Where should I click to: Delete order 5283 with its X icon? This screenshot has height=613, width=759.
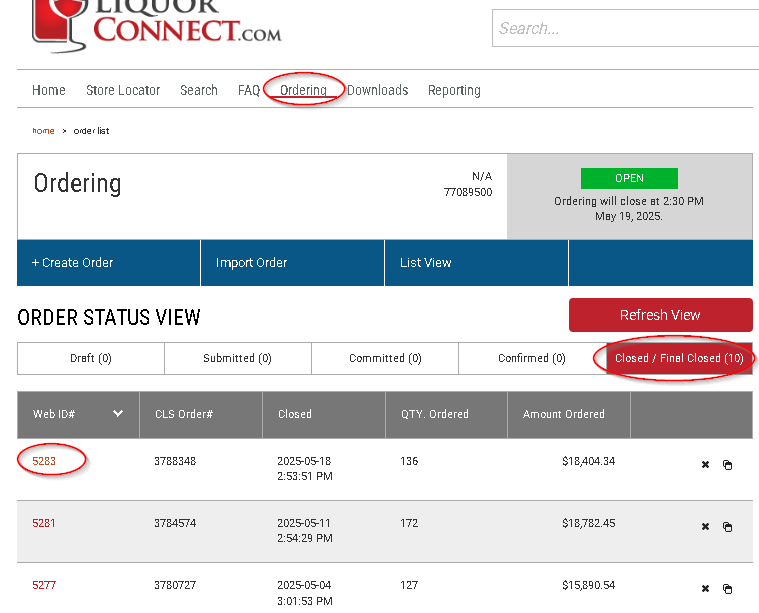705,464
